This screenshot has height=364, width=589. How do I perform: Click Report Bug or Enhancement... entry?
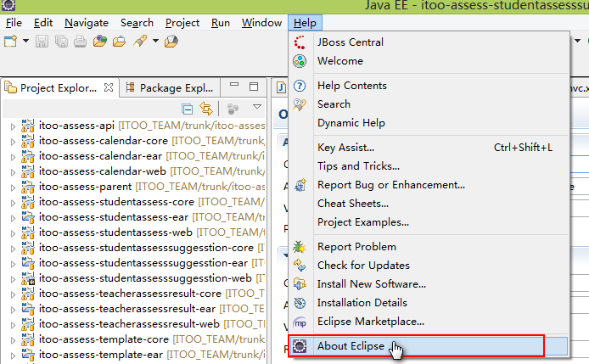pyautogui.click(x=429, y=185)
